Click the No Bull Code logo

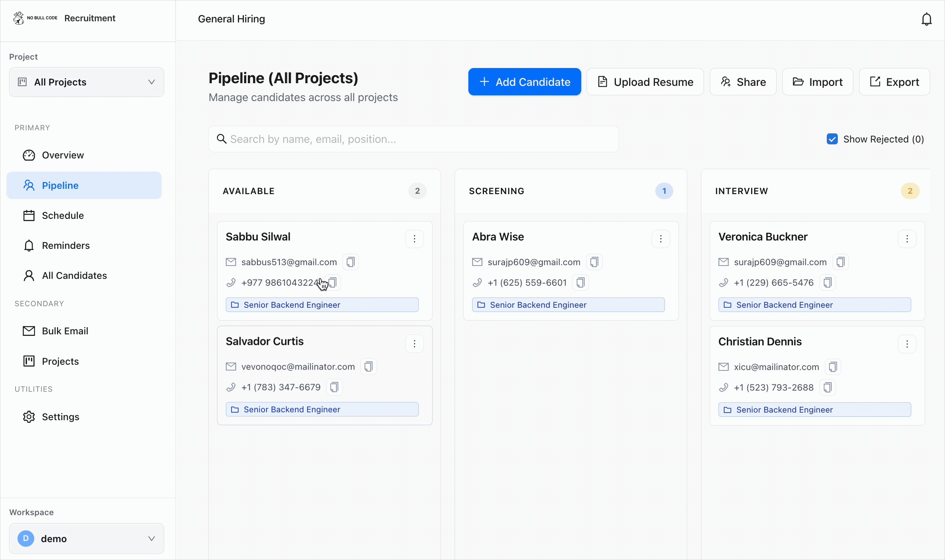[35, 18]
